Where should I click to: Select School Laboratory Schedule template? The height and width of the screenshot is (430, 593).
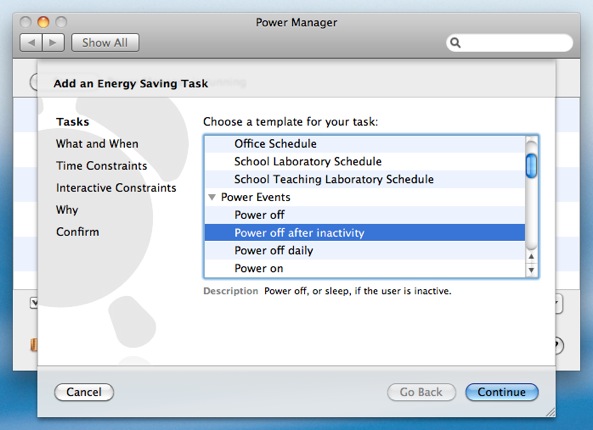[365, 161]
